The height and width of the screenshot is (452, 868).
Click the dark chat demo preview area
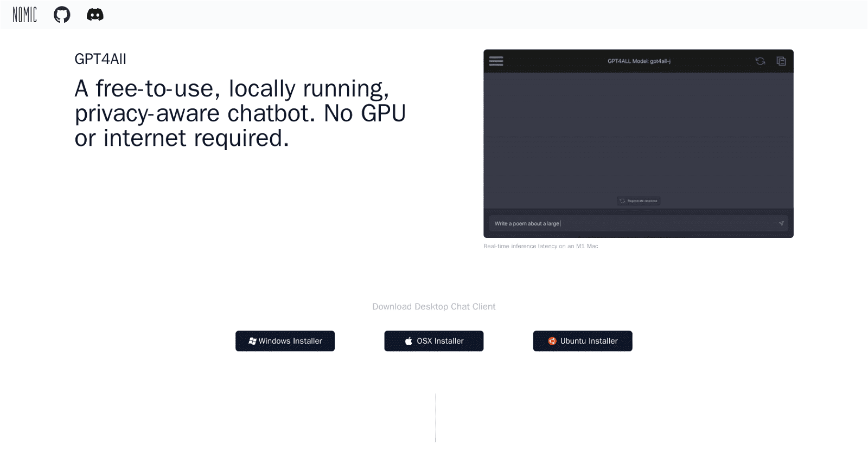(638, 135)
